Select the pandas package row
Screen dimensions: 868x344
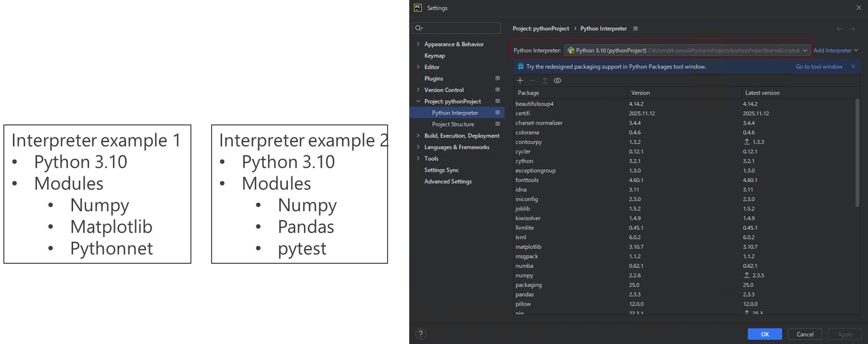pos(685,295)
